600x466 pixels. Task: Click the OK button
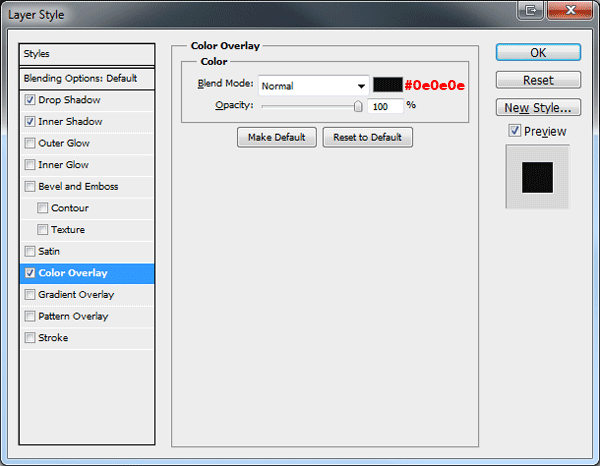coord(538,52)
